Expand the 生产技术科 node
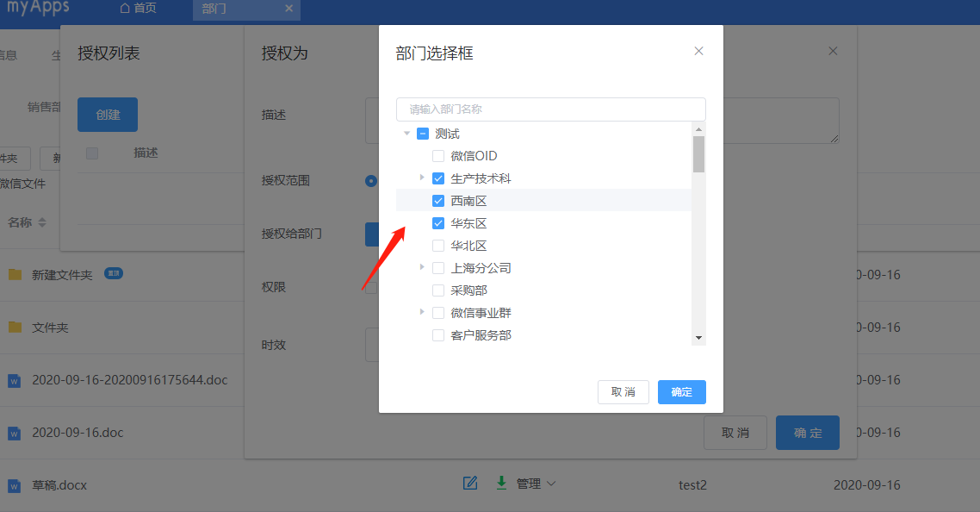This screenshot has width=980, height=512. (422, 178)
